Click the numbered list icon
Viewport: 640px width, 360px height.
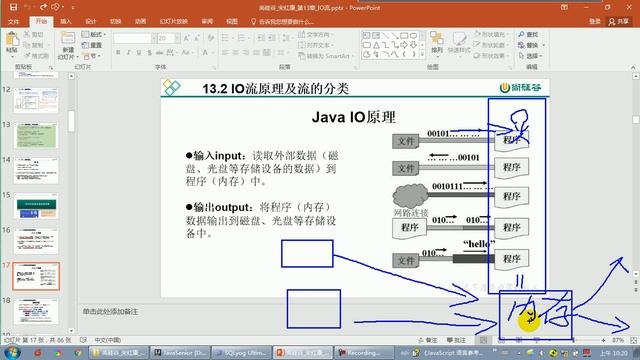click(x=243, y=38)
